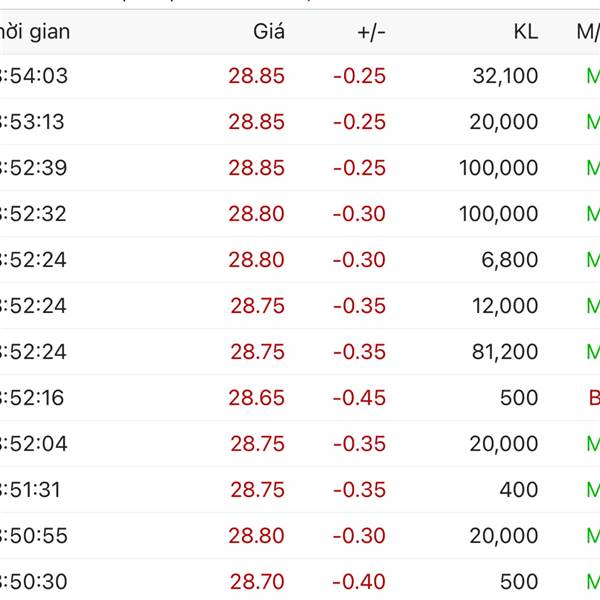Select the 50:55 trade time entry
This screenshot has width=600, height=600.
pos(34,535)
